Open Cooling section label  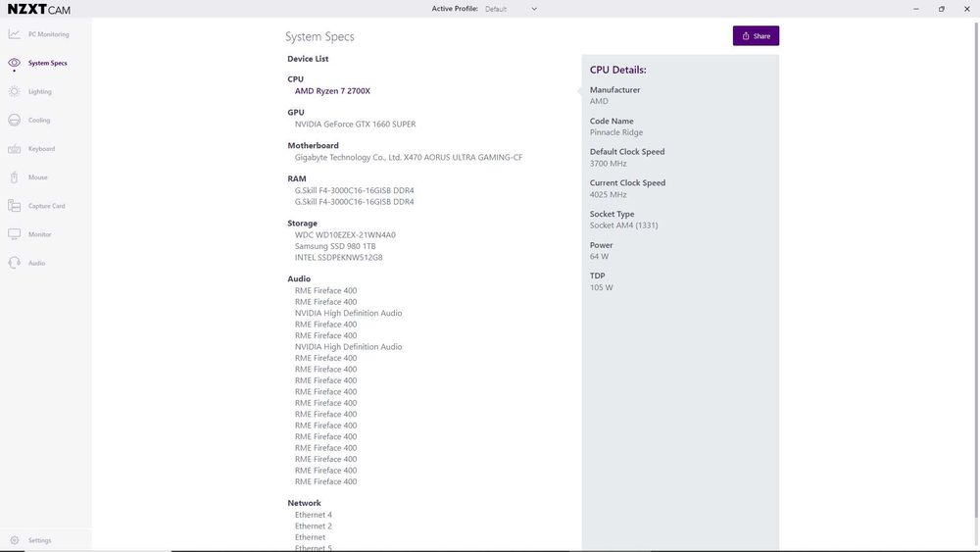coord(39,120)
